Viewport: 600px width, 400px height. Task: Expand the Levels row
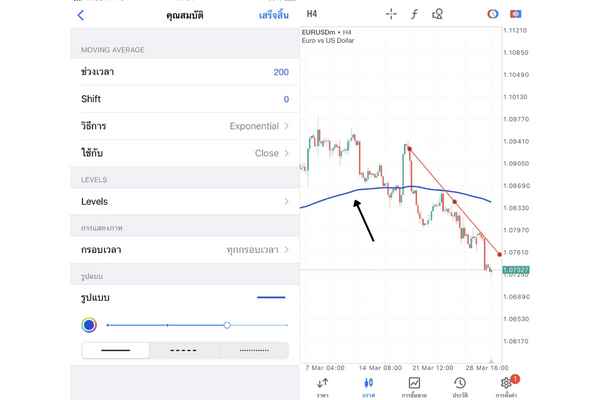pos(185,201)
